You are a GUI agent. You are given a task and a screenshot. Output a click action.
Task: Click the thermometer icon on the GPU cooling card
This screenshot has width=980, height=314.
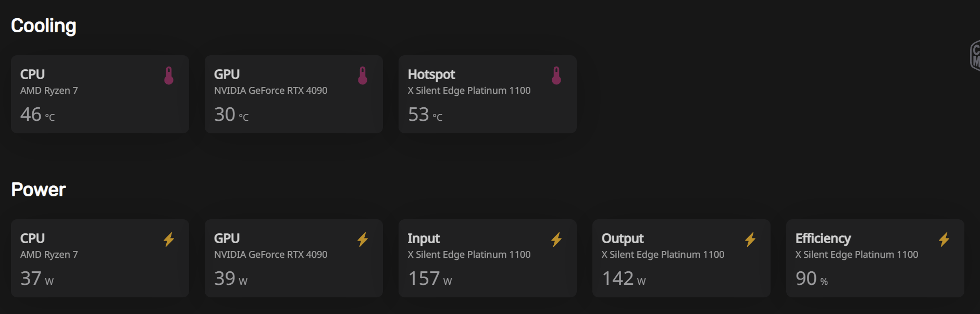pyautogui.click(x=363, y=76)
